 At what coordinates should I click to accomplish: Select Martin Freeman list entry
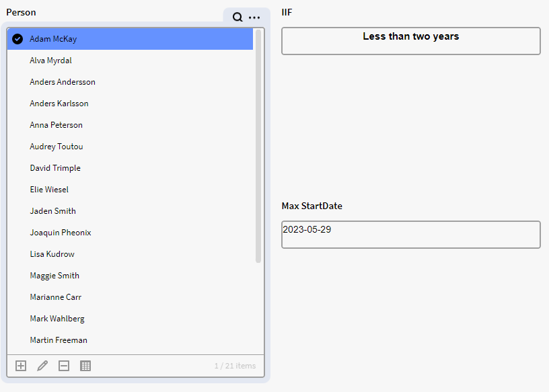pyautogui.click(x=59, y=340)
